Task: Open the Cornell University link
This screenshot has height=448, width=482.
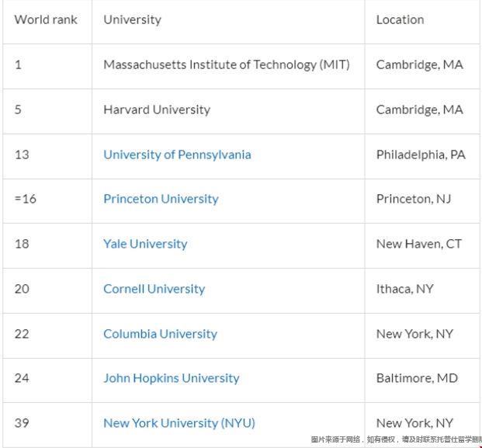Action: tap(154, 289)
